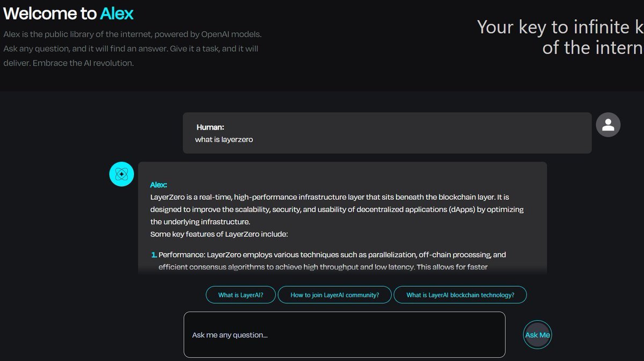Click the 'what is layerzero' message text
Image resolution: width=644 pixels, height=361 pixels.
(224, 139)
